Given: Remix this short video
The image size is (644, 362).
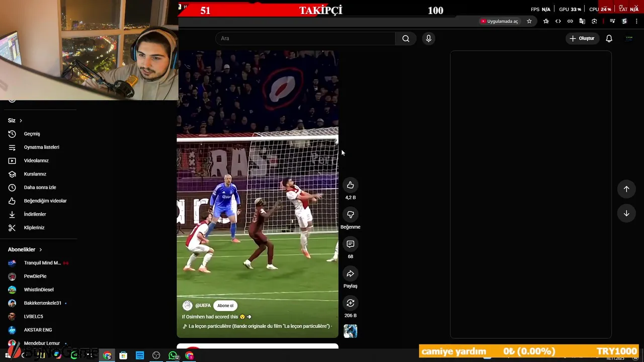Looking at the screenshot, I should [x=350, y=303].
